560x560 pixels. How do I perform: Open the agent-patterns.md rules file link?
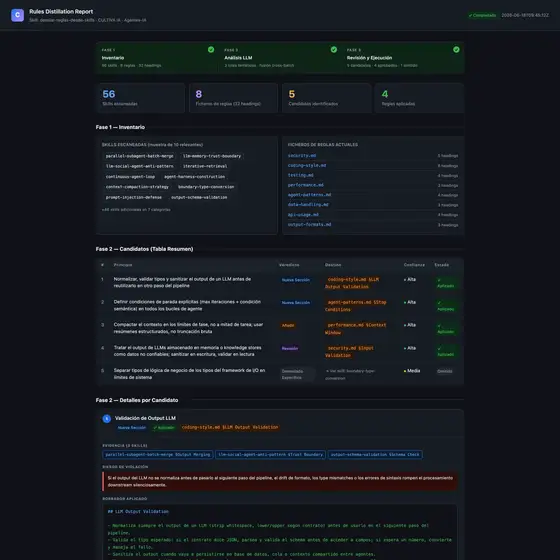pyautogui.click(x=309, y=195)
